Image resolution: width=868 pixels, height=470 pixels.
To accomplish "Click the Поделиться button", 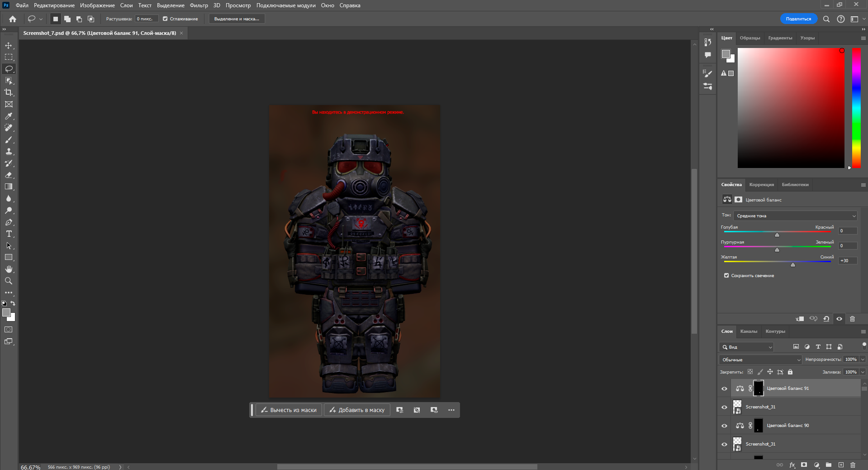I will tap(798, 19).
